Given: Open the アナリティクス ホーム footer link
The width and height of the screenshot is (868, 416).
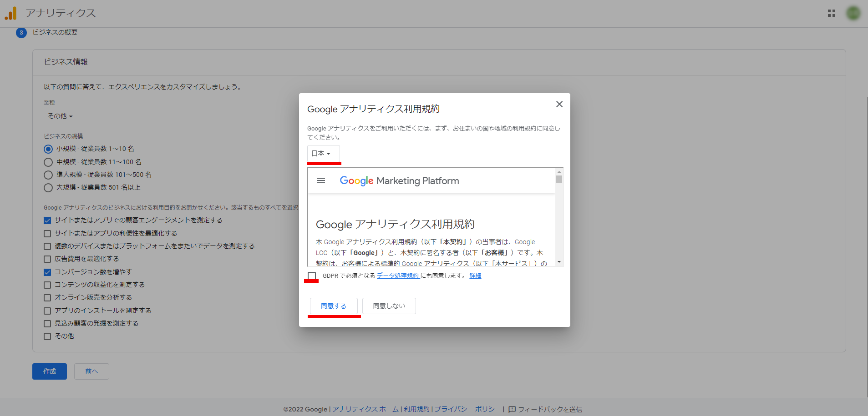Looking at the screenshot, I should 365,409.
